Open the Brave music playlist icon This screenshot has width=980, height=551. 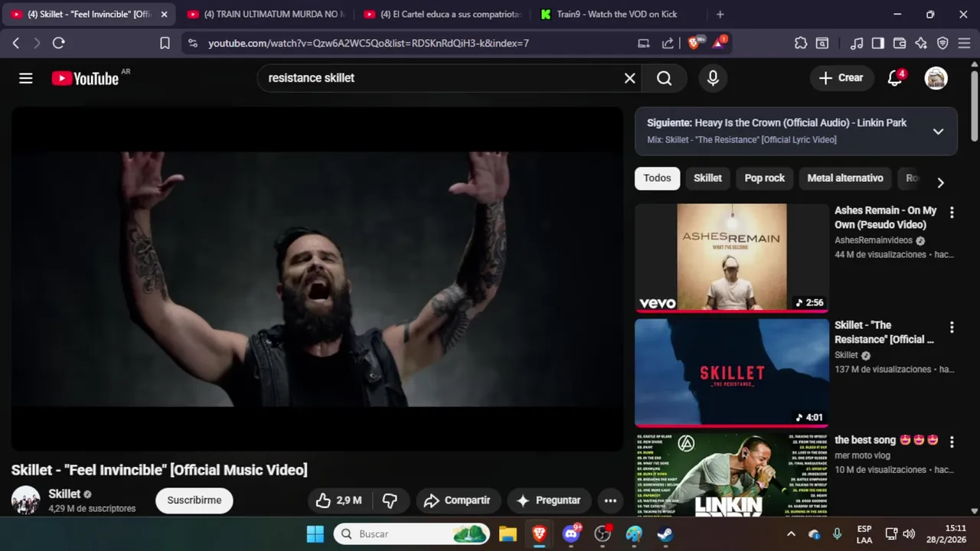coord(857,44)
